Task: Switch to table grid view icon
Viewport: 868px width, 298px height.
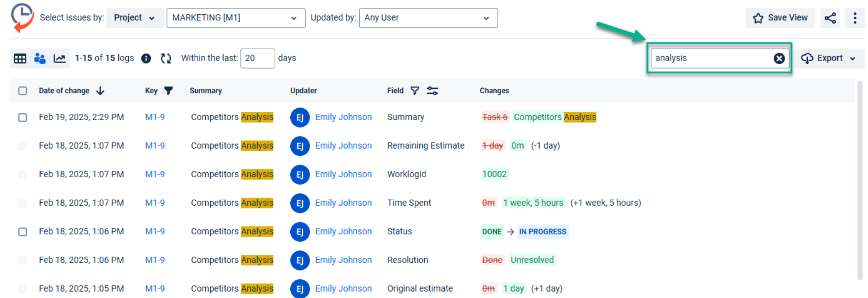Action: click(x=20, y=59)
